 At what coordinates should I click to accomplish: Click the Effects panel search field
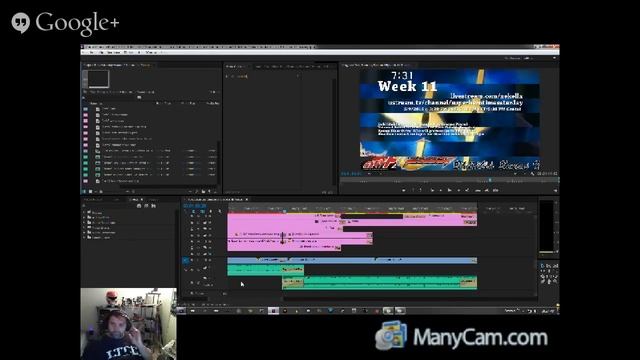point(108,206)
